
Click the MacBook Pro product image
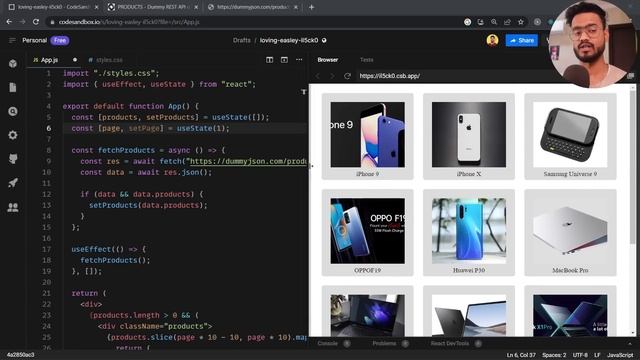coord(570,231)
